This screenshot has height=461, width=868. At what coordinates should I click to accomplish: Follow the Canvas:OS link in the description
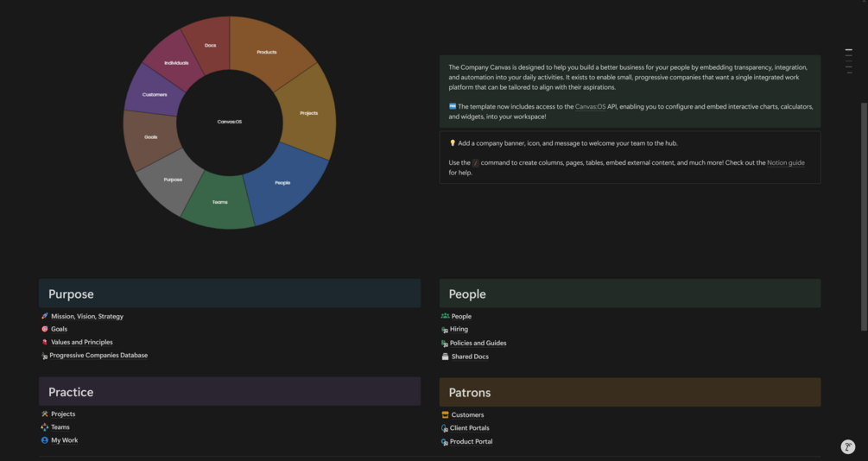(590, 107)
